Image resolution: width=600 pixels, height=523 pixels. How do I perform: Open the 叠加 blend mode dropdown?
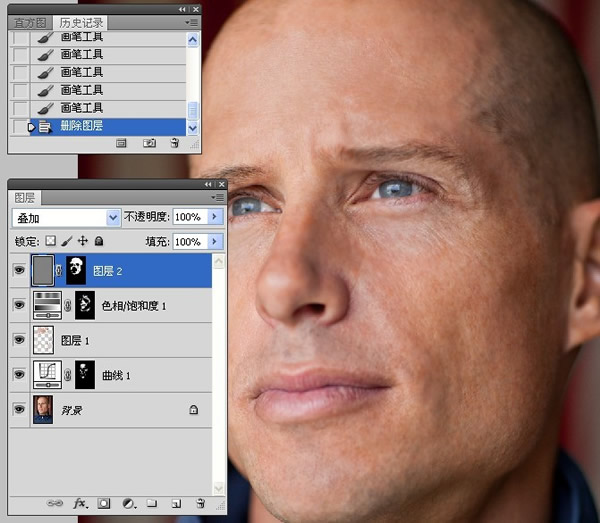[67, 218]
